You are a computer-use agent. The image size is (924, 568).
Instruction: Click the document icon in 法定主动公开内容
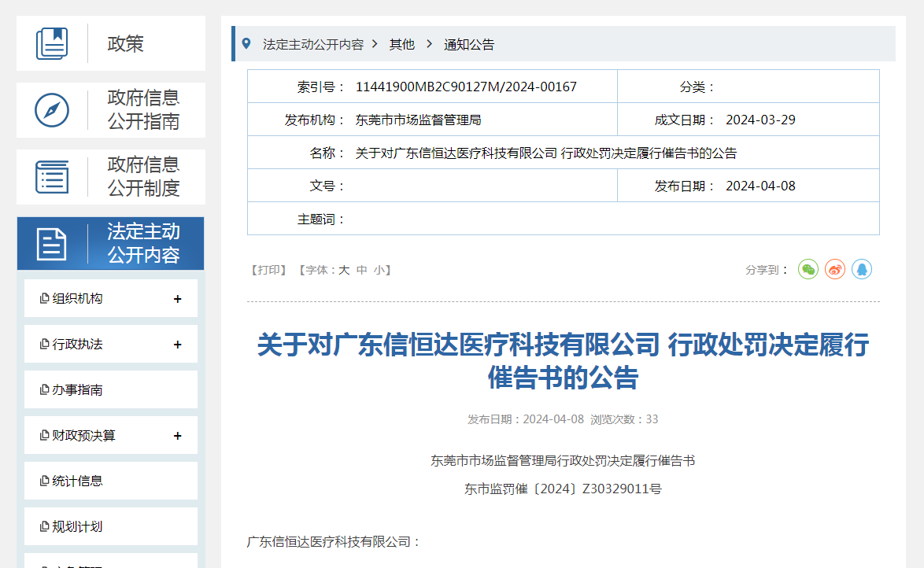click(x=52, y=244)
